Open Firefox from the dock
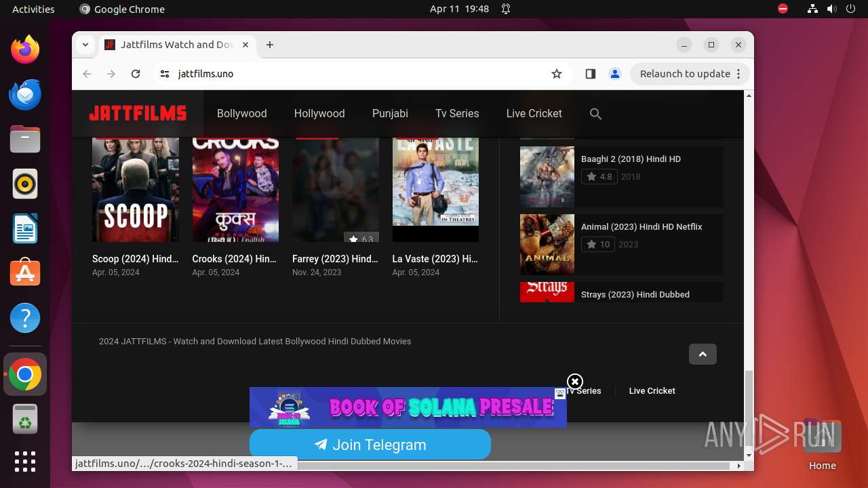868x488 pixels. 25,49
